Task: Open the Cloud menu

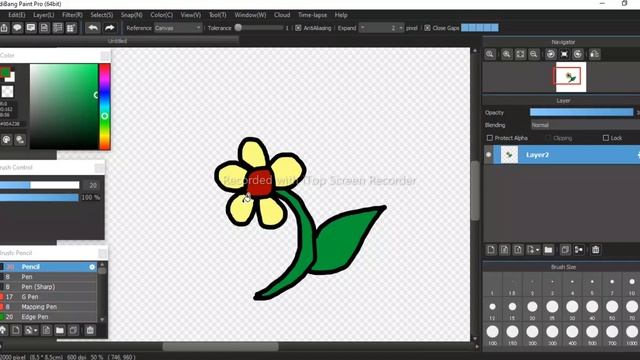Action: coord(282,15)
